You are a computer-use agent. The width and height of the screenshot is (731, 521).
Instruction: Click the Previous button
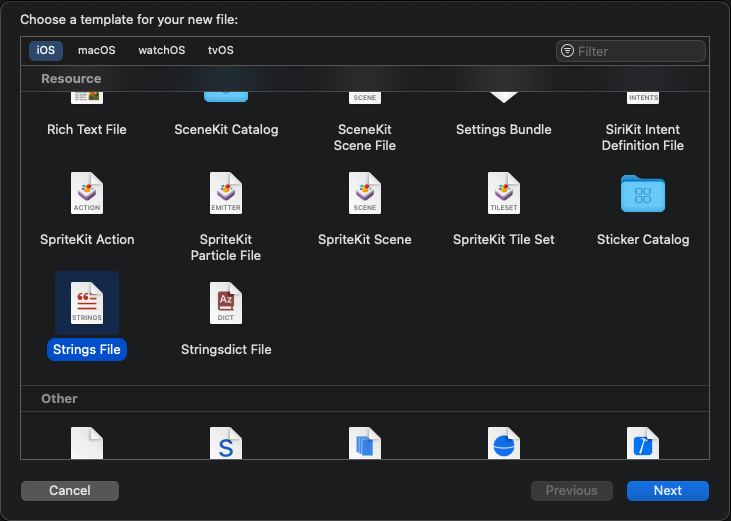coord(572,491)
